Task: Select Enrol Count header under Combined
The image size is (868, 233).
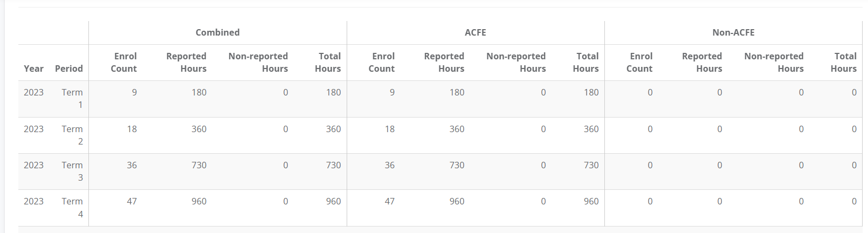Action: coord(124,63)
